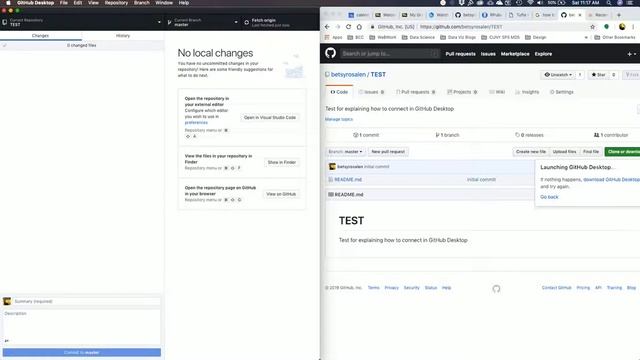Click the browser Home icon
This screenshot has height=360, width=640.
tap(359, 27)
